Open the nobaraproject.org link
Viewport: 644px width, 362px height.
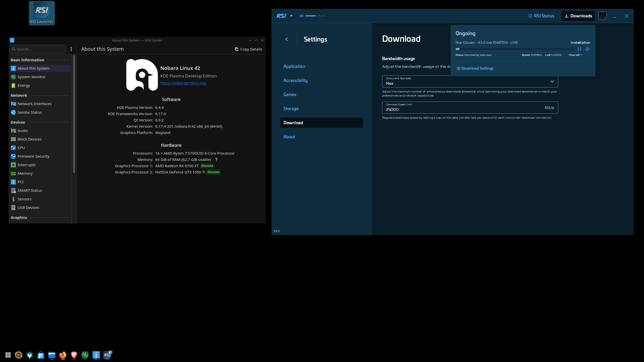click(183, 83)
